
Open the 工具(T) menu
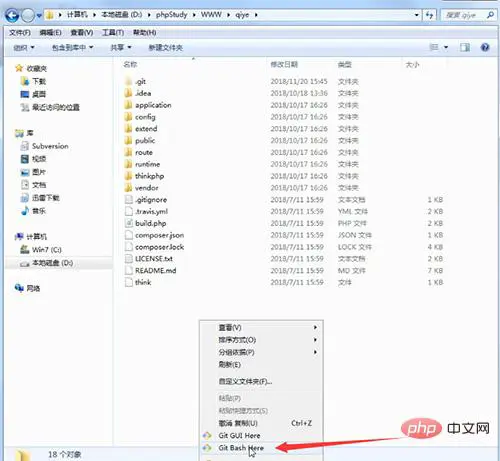coord(113,33)
